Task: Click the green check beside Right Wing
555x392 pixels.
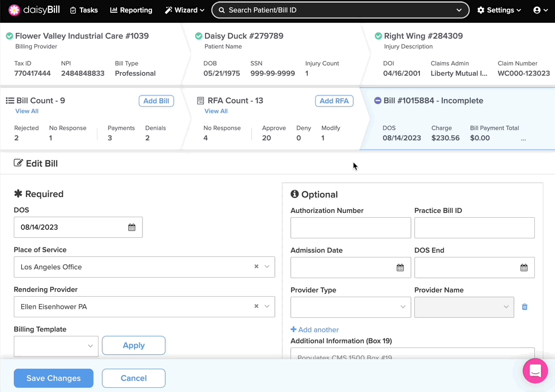Action: point(378,36)
